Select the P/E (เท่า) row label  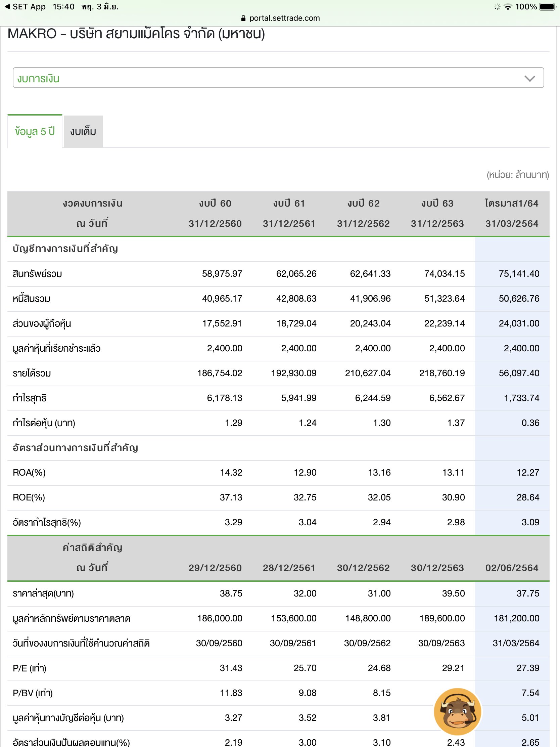[x=29, y=668]
